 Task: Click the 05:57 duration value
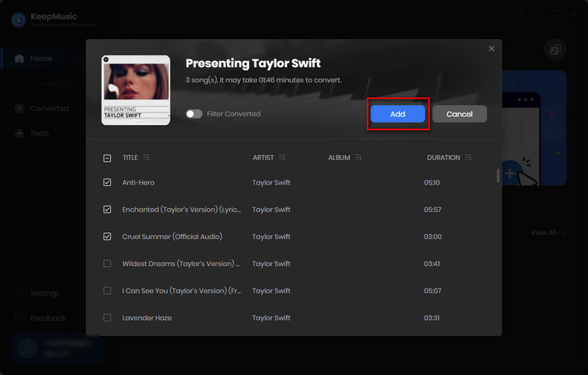click(432, 210)
